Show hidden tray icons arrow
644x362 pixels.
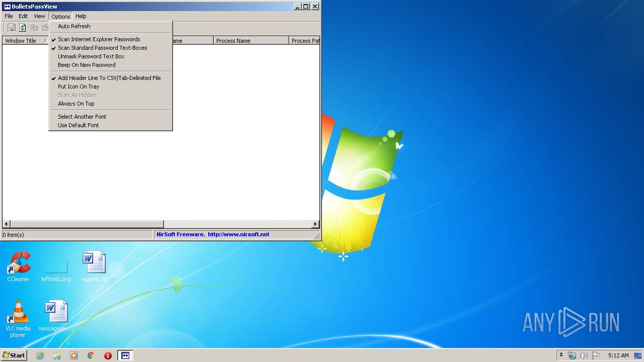[x=561, y=355]
